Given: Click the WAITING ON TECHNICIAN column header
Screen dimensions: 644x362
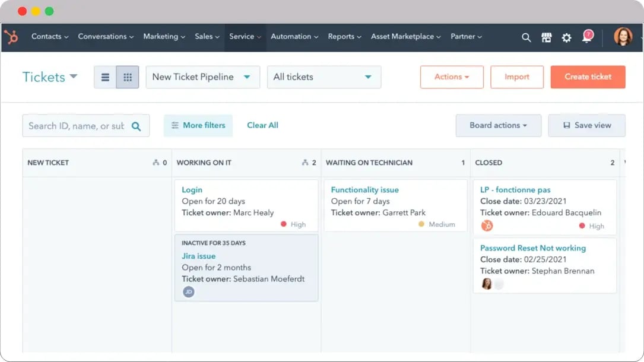Looking at the screenshot, I should 369,163.
